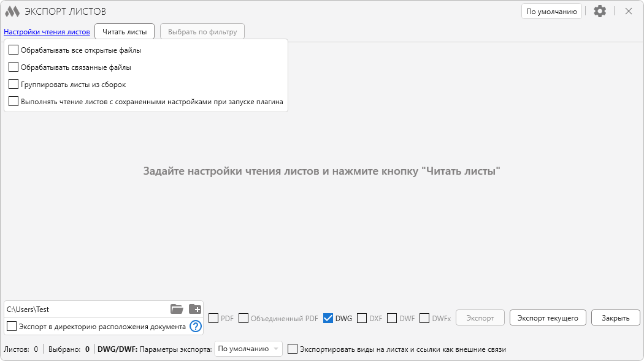
Task: Uncheck the DWG export format
Action: pos(328,318)
